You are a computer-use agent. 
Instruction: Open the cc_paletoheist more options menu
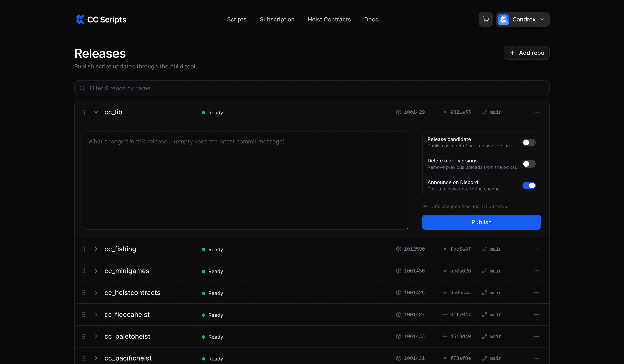click(537, 336)
